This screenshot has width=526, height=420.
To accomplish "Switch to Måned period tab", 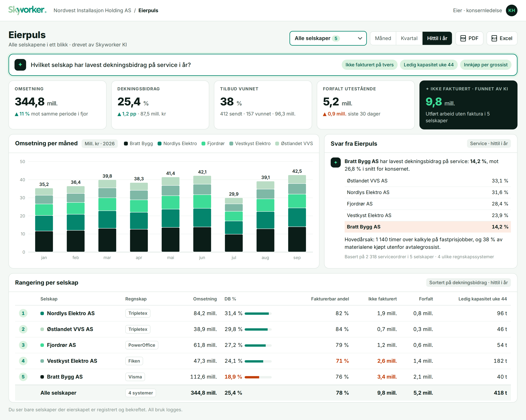I will click(x=383, y=38).
